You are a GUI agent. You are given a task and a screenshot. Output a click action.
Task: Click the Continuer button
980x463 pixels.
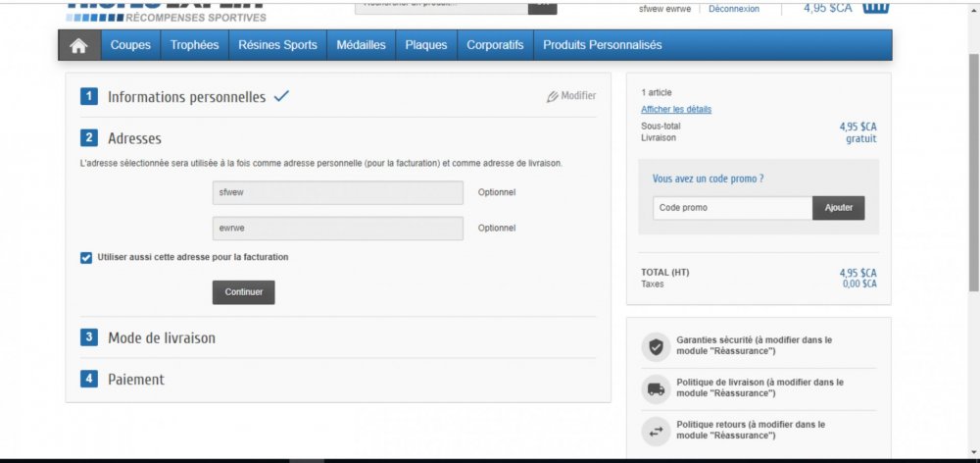pyautogui.click(x=244, y=292)
